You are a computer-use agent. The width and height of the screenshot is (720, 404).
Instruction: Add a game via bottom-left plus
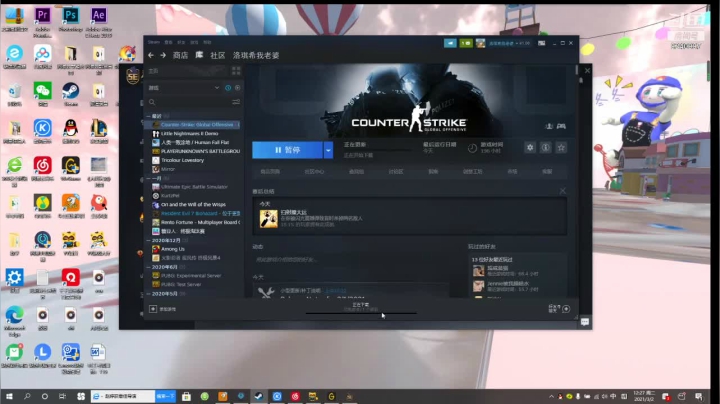coord(153,309)
